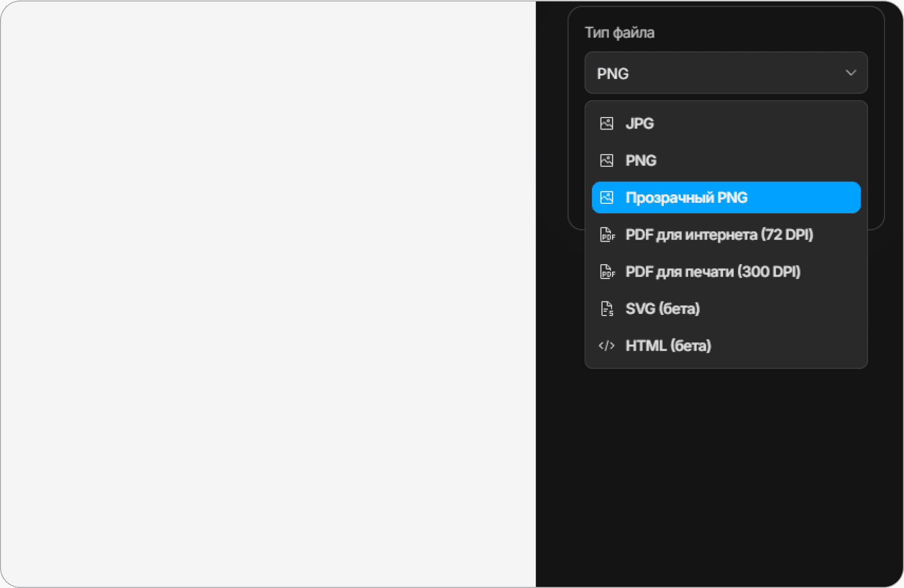Image resolution: width=904 pixels, height=588 pixels.
Task: Pick PDF для интернета (72 DPI)
Action: point(726,235)
